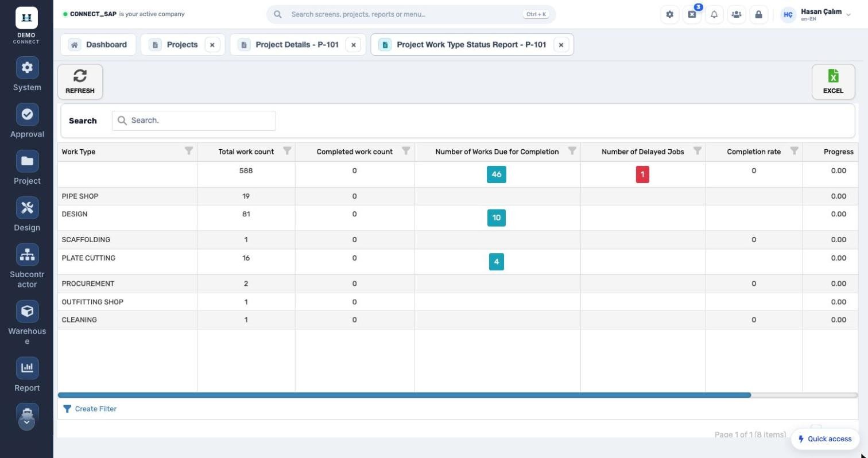The image size is (868, 458).
Task: Close the Projects tab
Action: [x=212, y=45]
